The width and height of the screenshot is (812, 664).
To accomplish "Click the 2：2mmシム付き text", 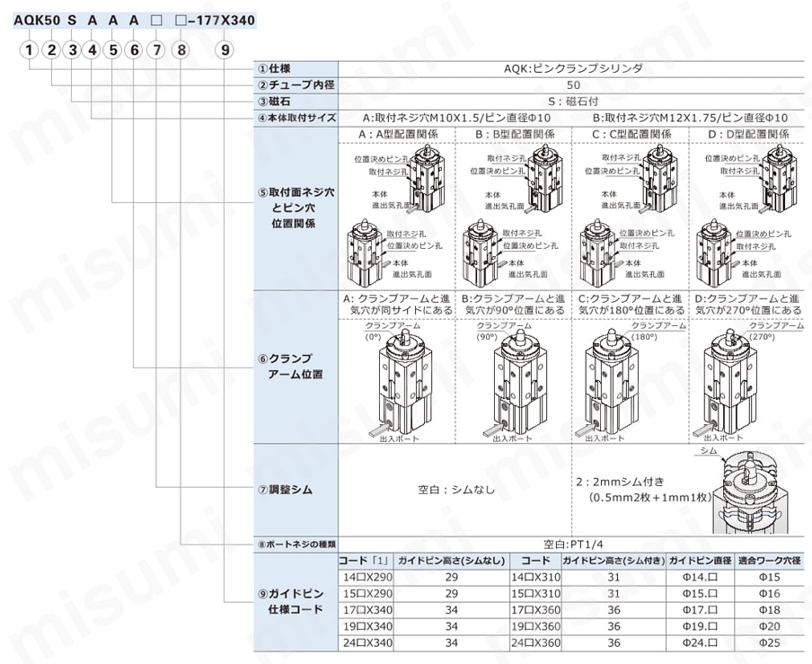I will [x=620, y=482].
